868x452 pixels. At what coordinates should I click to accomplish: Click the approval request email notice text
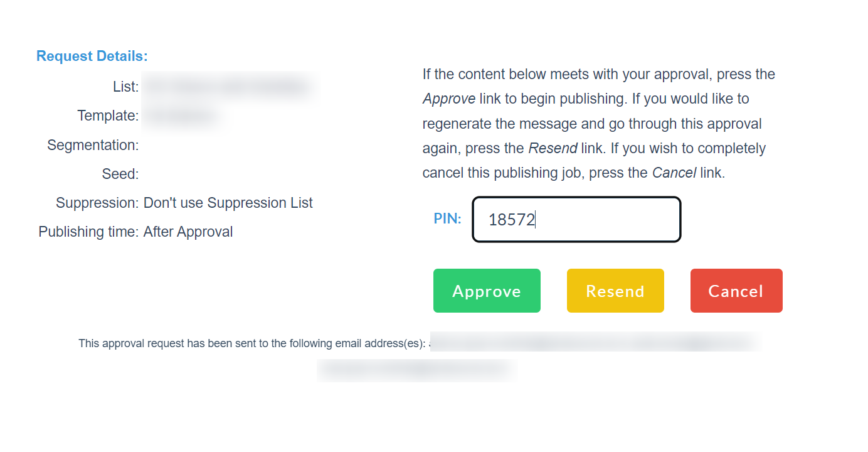(x=252, y=343)
